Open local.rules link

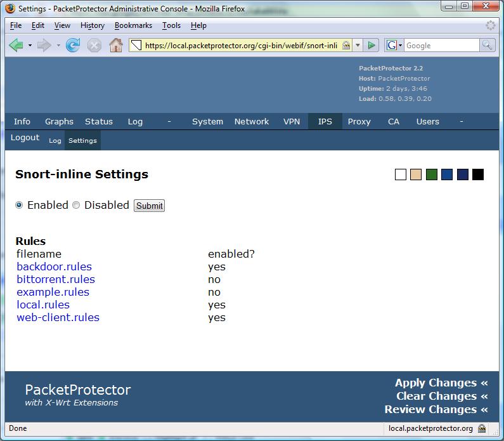tap(43, 305)
